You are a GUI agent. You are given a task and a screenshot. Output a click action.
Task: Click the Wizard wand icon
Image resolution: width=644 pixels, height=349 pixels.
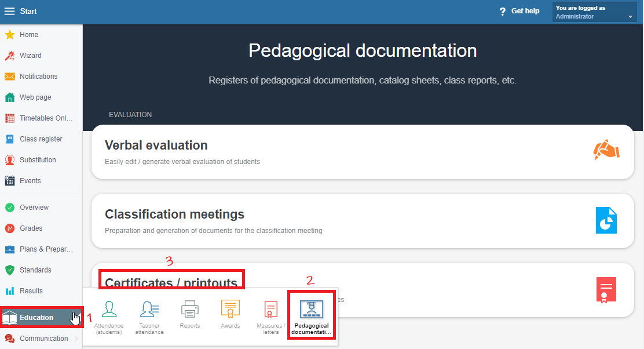[x=10, y=56]
